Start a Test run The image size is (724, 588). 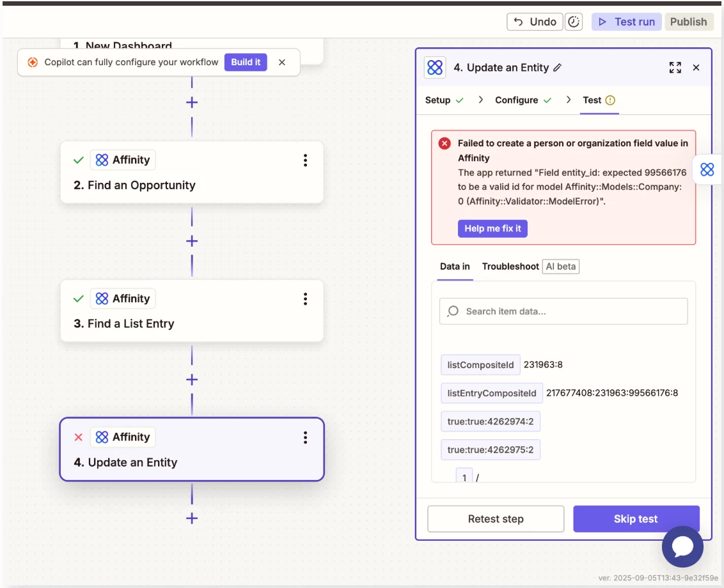click(627, 22)
